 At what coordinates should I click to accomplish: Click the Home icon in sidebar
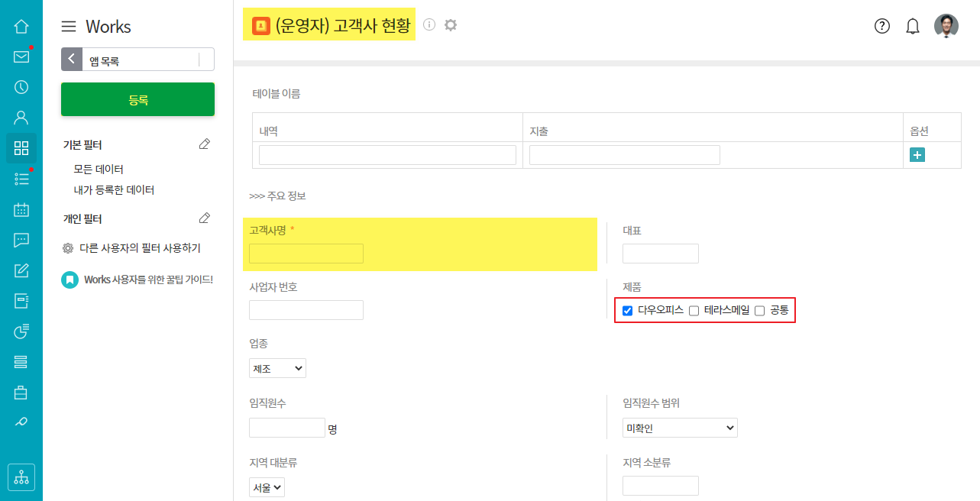click(21, 27)
